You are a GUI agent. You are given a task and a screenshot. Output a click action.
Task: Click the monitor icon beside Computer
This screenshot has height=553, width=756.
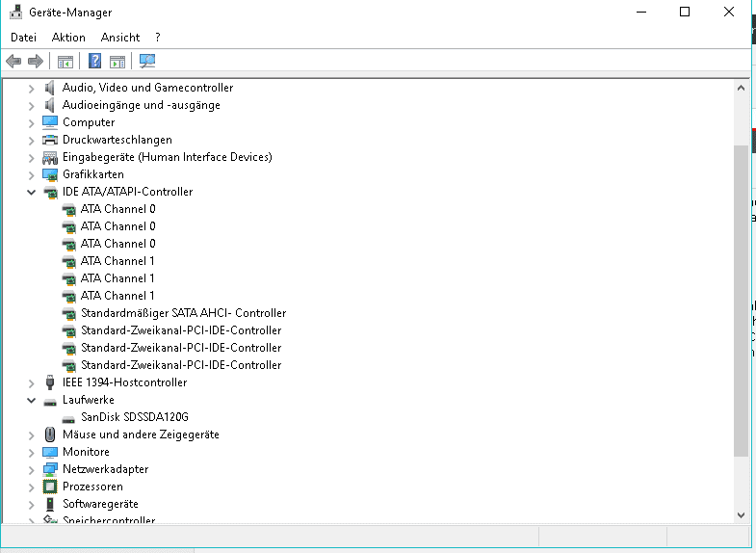(50, 122)
